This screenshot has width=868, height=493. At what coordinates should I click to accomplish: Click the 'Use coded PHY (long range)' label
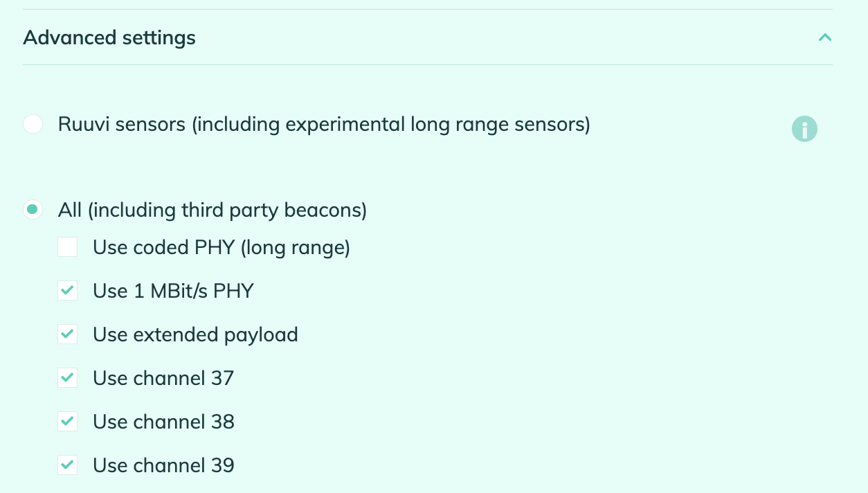[221, 248]
